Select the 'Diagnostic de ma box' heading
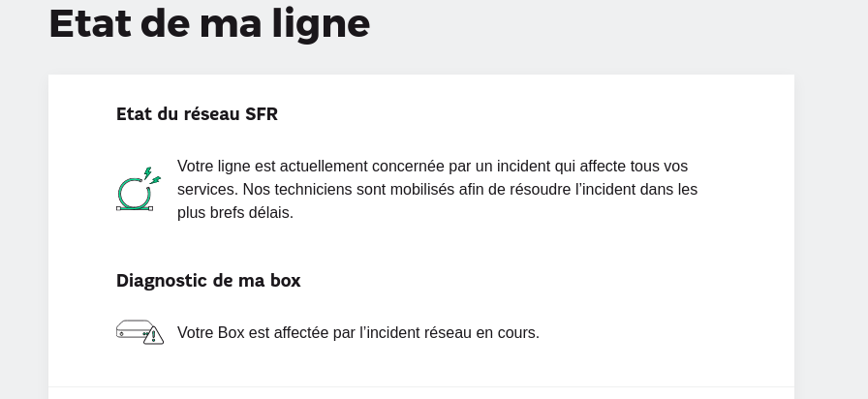The width and height of the screenshot is (868, 399). point(208,281)
